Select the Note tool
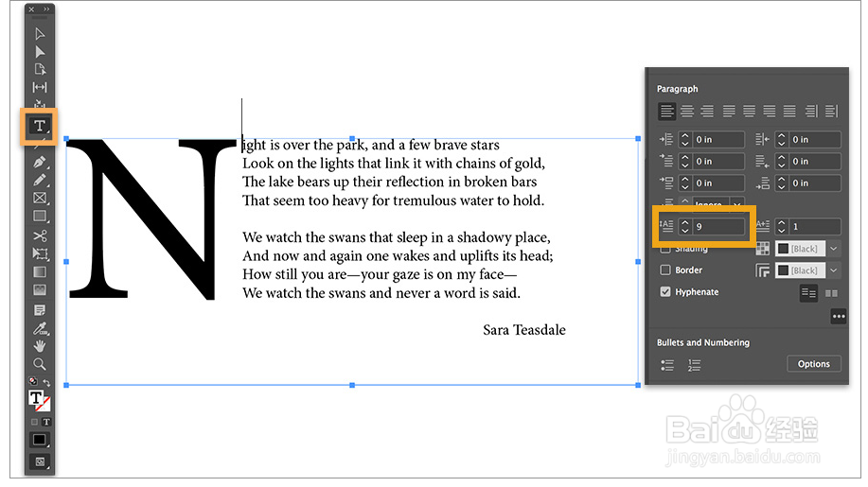The width and height of the screenshot is (868, 487). pyautogui.click(x=40, y=309)
